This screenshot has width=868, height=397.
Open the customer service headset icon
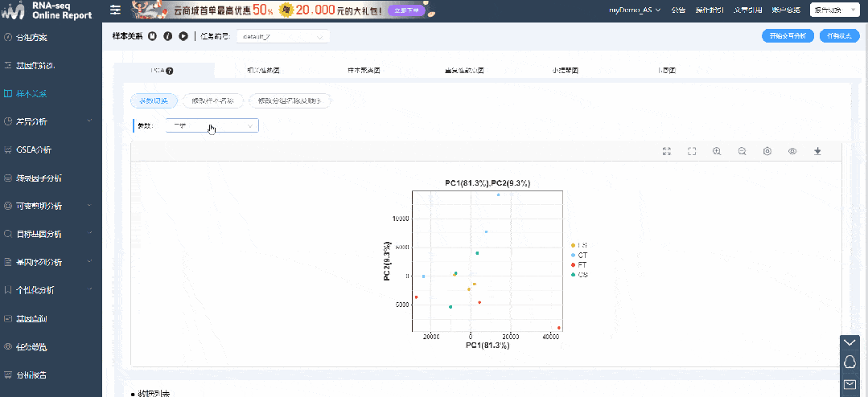(849, 362)
